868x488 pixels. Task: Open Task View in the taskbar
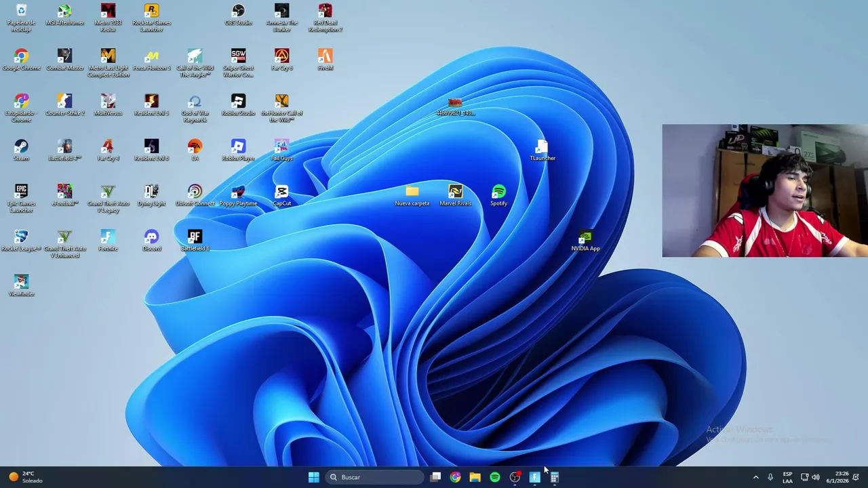click(436, 477)
